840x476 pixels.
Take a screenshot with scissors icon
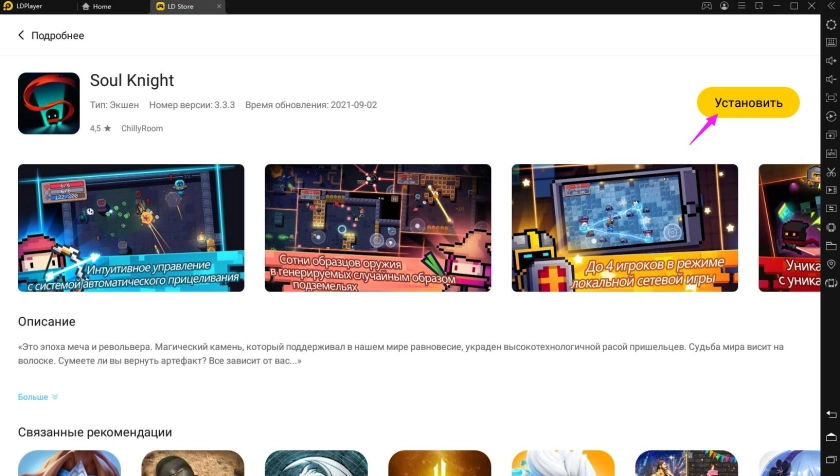(x=831, y=172)
